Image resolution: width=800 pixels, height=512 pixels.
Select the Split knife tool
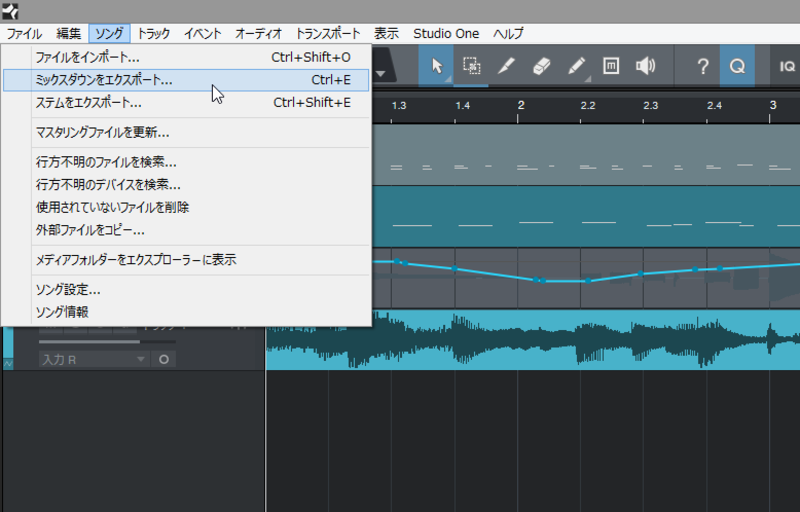pos(506,66)
